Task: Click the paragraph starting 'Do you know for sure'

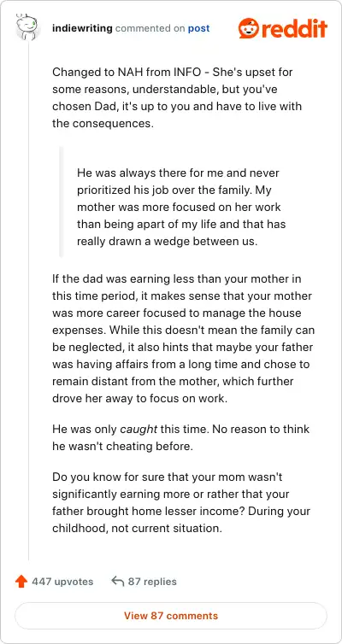Action: tap(181, 502)
